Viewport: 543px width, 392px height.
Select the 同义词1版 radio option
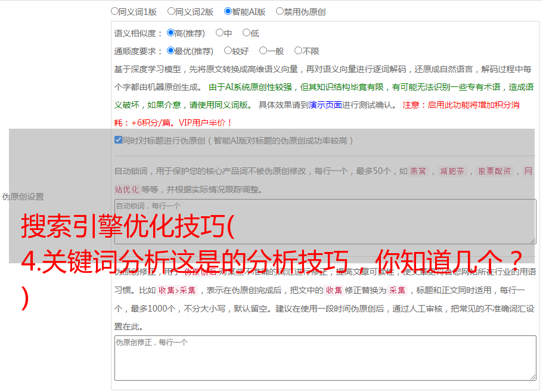pyautogui.click(x=114, y=11)
